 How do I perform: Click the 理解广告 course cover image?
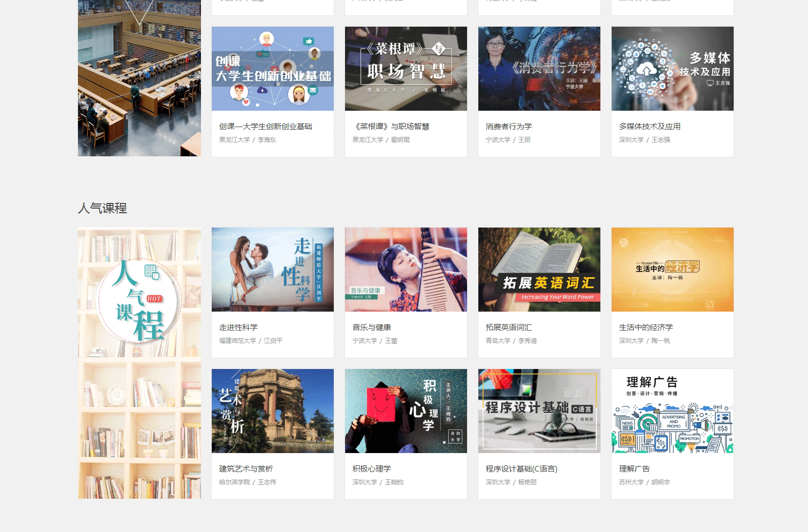[672, 411]
